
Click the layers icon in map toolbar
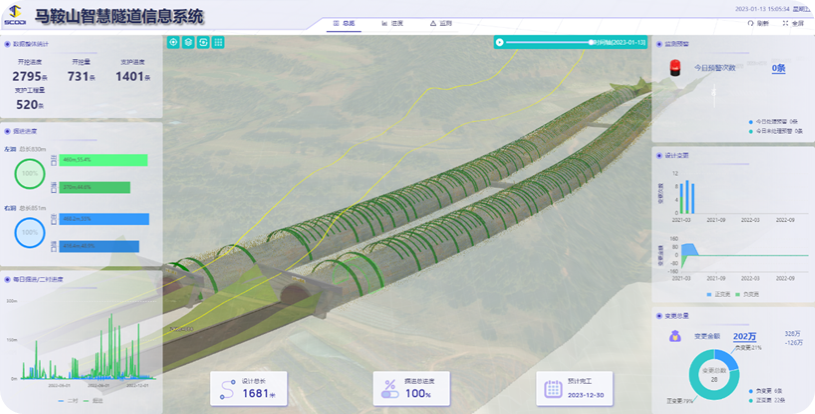click(188, 42)
